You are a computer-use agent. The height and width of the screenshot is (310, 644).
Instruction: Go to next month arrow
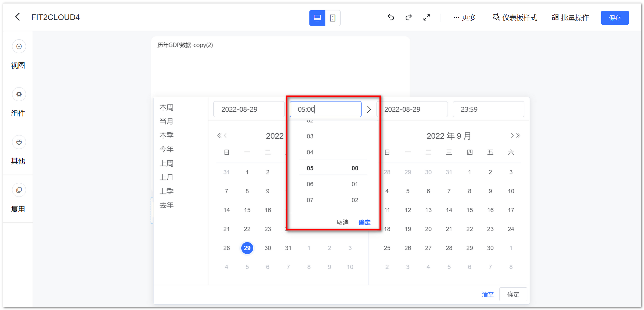pyautogui.click(x=512, y=136)
